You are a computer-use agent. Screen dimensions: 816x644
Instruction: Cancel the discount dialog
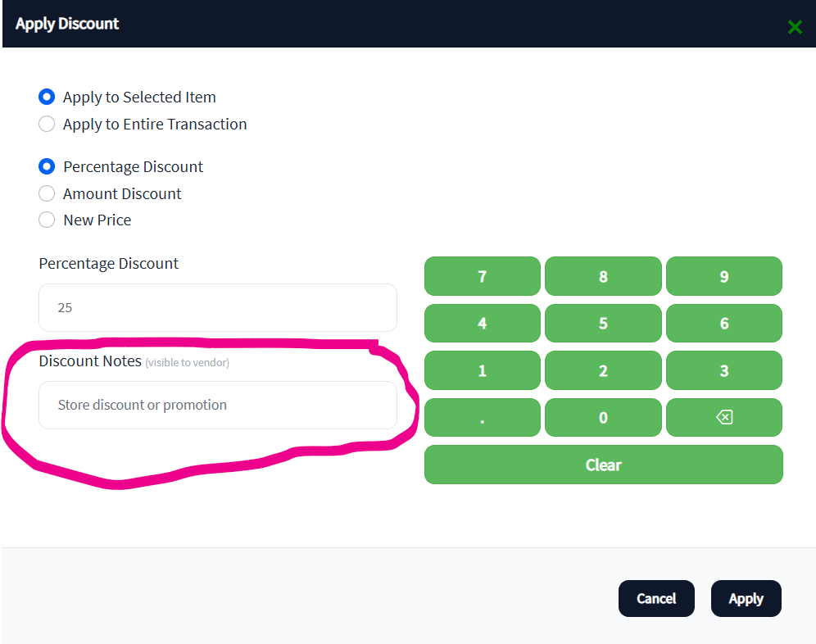coord(656,598)
